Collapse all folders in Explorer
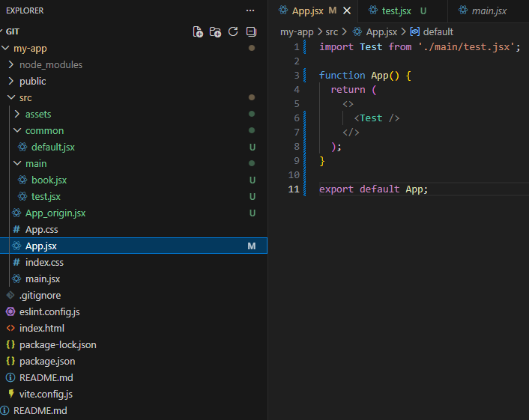Image resolution: width=529 pixels, height=420 pixels. 251,31
